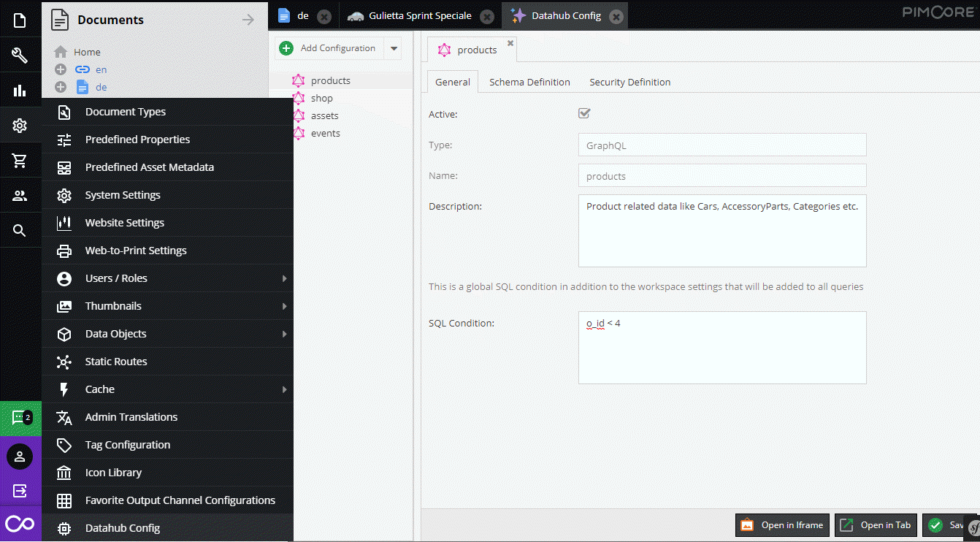Viewport: 980px width, 542px height.
Task: Toggle the Active checkbox
Action: pos(584,113)
